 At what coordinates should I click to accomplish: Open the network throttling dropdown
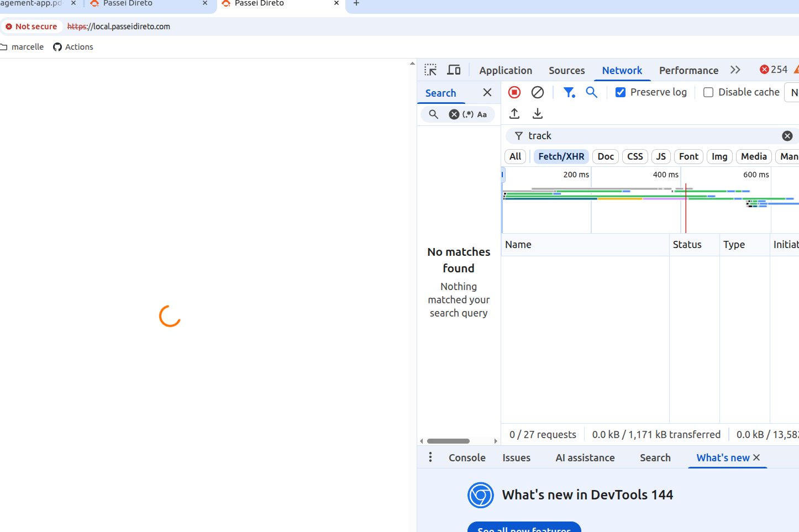(793, 92)
